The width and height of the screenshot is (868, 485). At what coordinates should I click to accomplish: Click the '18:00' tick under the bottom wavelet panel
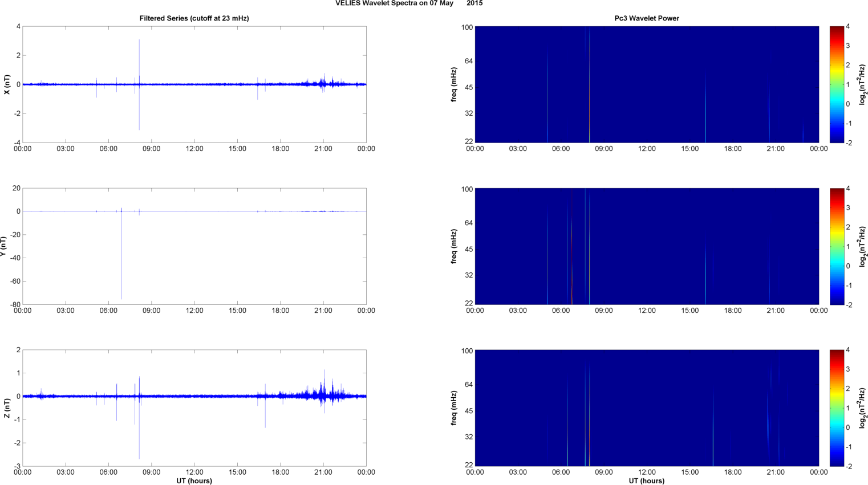coord(733,472)
